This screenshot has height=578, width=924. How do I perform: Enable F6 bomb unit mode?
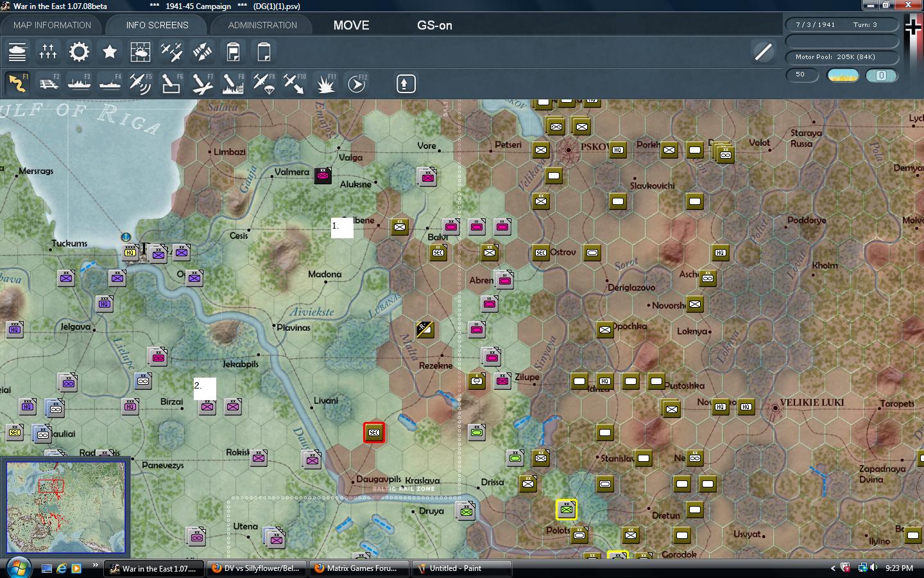click(x=171, y=83)
